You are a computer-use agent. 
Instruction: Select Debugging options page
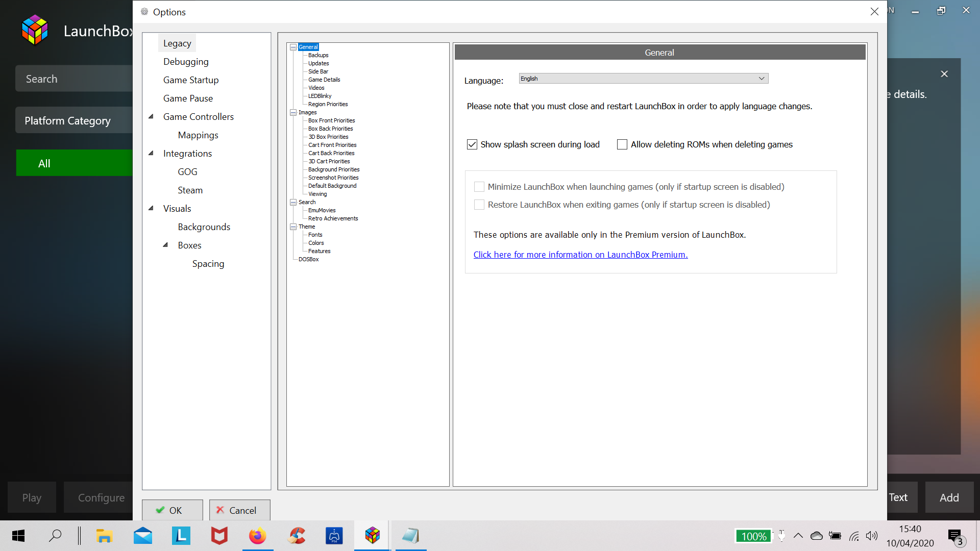click(186, 62)
